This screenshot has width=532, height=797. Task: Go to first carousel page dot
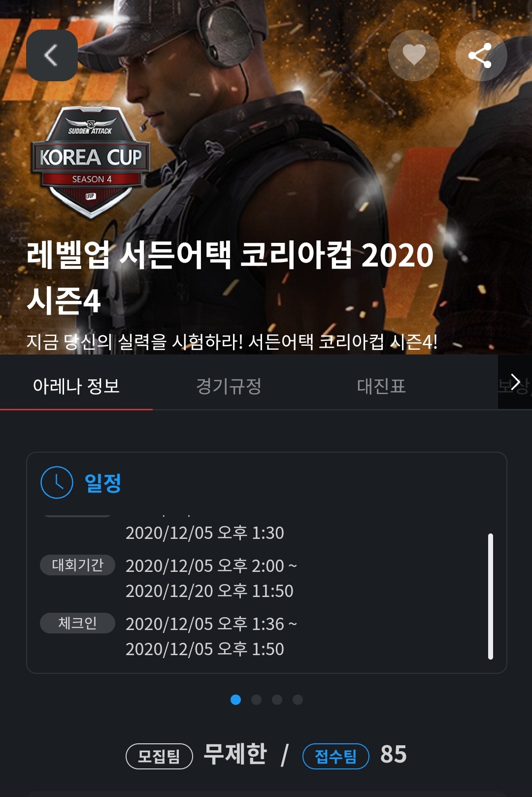point(236,699)
